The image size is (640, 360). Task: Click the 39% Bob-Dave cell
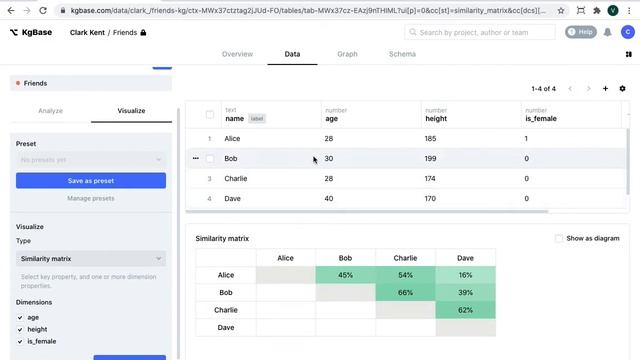465,292
